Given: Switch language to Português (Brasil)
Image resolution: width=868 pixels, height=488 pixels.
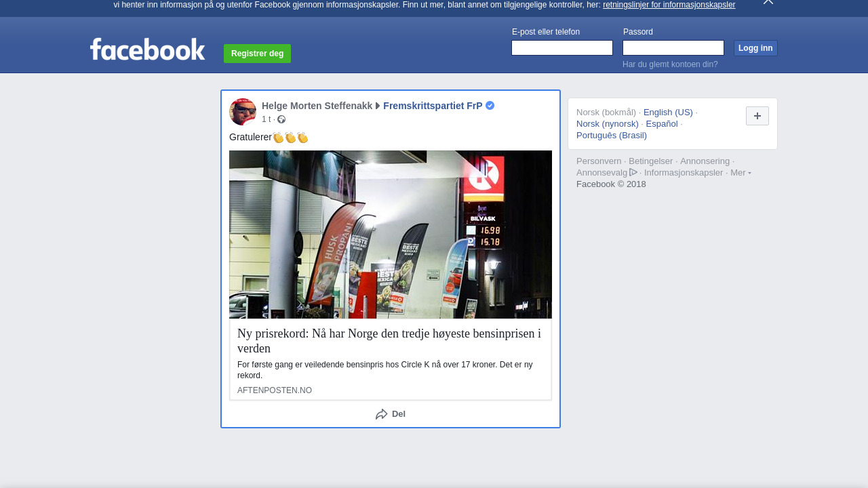Looking at the screenshot, I should click(612, 136).
